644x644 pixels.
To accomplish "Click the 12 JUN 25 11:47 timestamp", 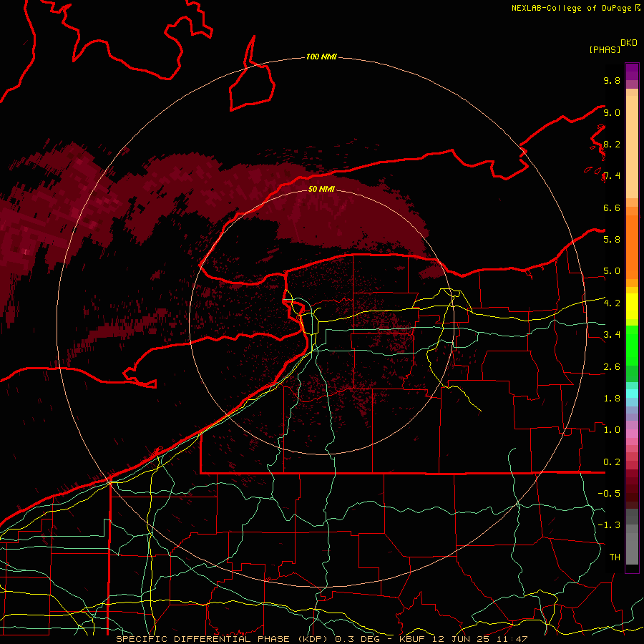I will (479, 639).
